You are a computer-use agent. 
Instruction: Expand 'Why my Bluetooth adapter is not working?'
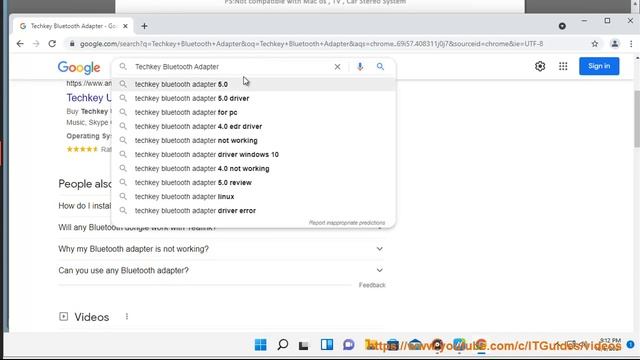coord(221,249)
